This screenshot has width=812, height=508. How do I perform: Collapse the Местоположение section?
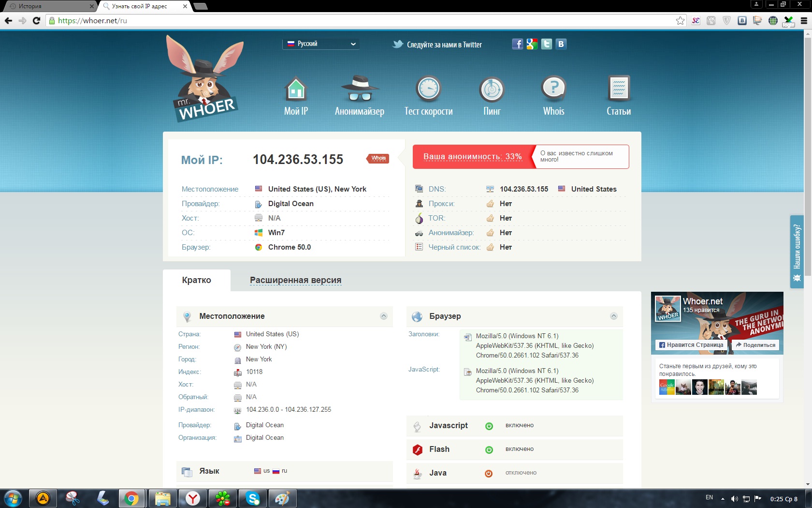click(384, 316)
